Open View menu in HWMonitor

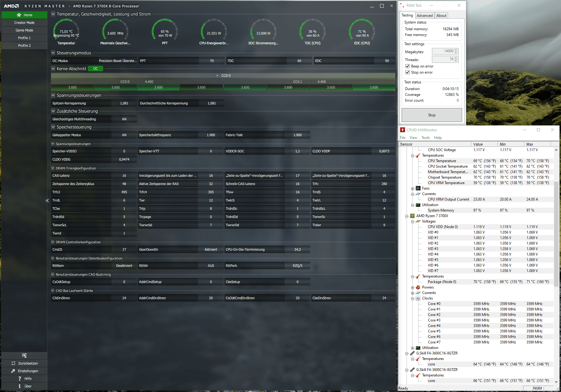[x=413, y=138]
